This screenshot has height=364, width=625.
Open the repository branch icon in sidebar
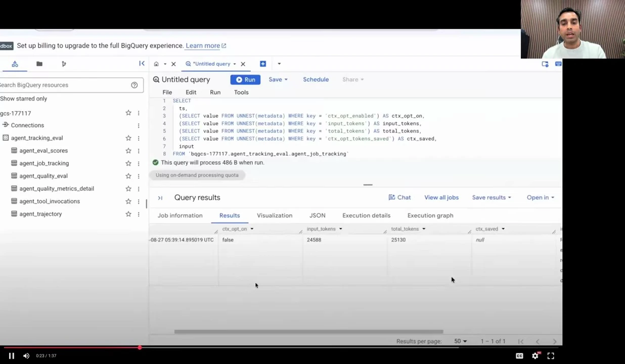[64, 64]
